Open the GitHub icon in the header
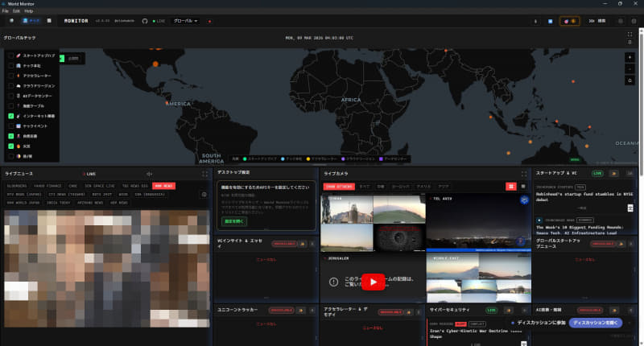 145,21
